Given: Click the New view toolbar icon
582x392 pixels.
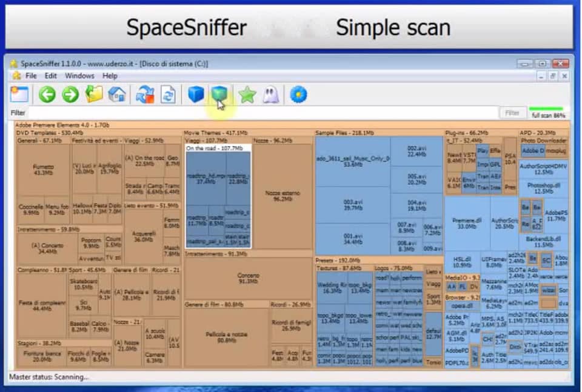Looking at the screenshot, I should [19, 95].
